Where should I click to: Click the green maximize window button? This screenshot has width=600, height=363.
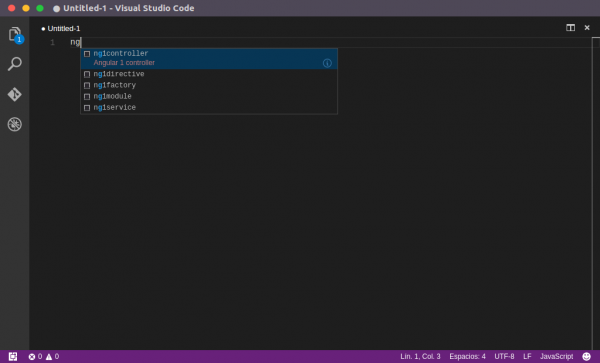coord(40,8)
